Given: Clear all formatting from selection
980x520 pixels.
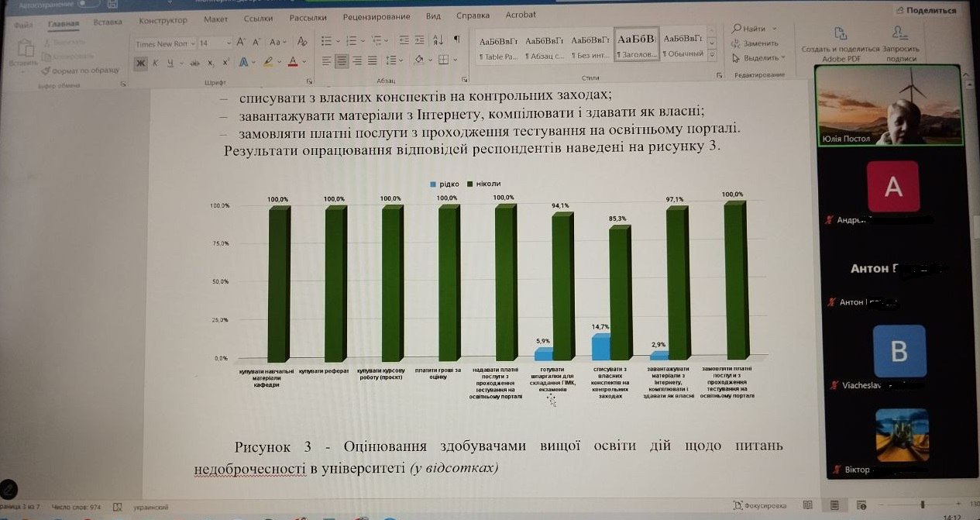Looking at the screenshot, I should pyautogui.click(x=302, y=42).
